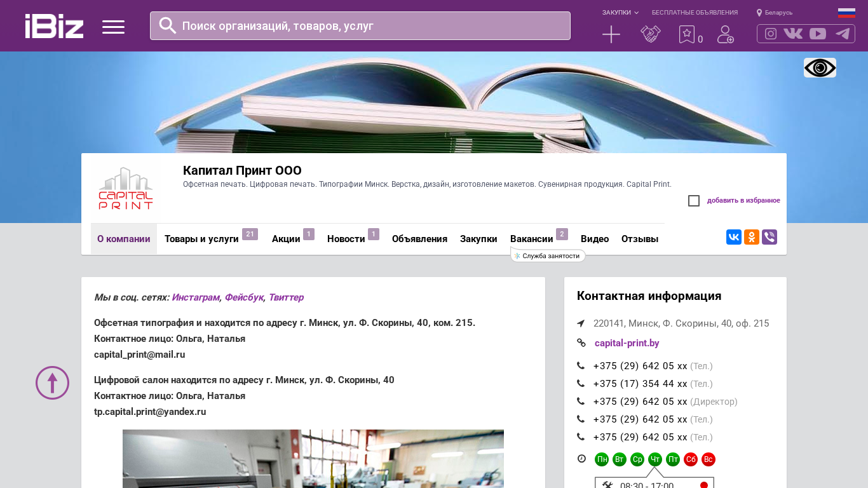The width and height of the screenshot is (868, 488).
Task: Open favorites bookmark star icon
Action: pos(687,34)
